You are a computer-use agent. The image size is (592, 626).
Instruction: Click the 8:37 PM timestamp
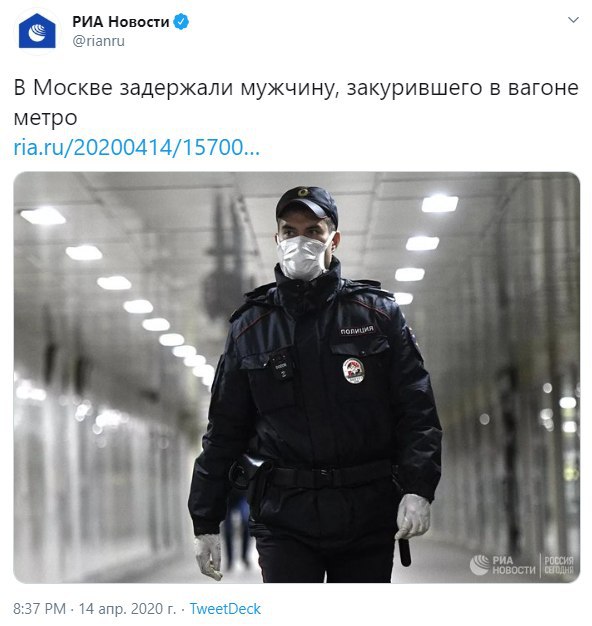40,609
